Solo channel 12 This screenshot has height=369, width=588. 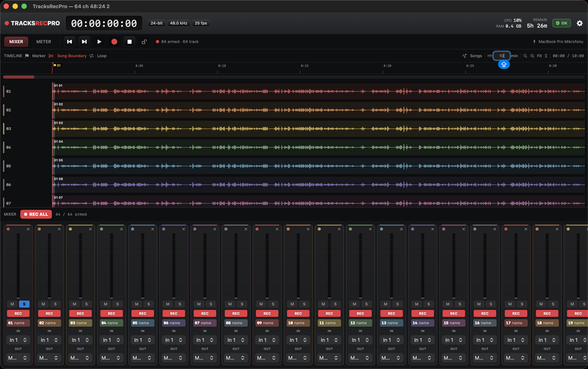pyautogui.click(x=366, y=304)
